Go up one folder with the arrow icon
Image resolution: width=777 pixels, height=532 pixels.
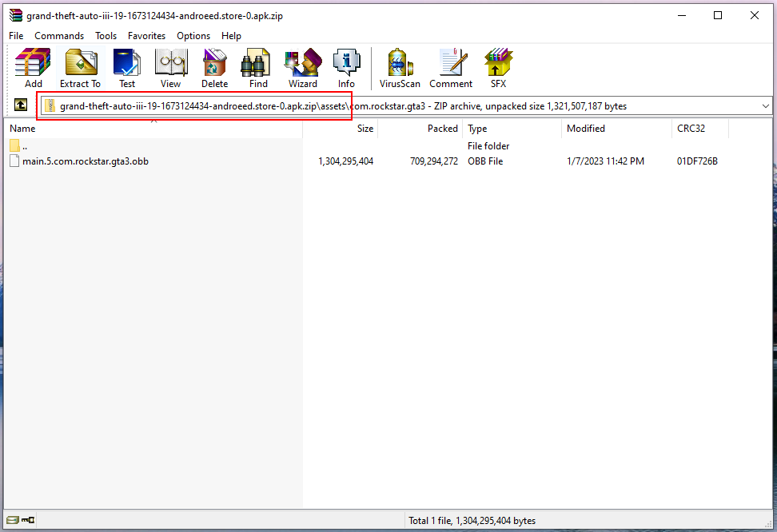tap(21, 105)
